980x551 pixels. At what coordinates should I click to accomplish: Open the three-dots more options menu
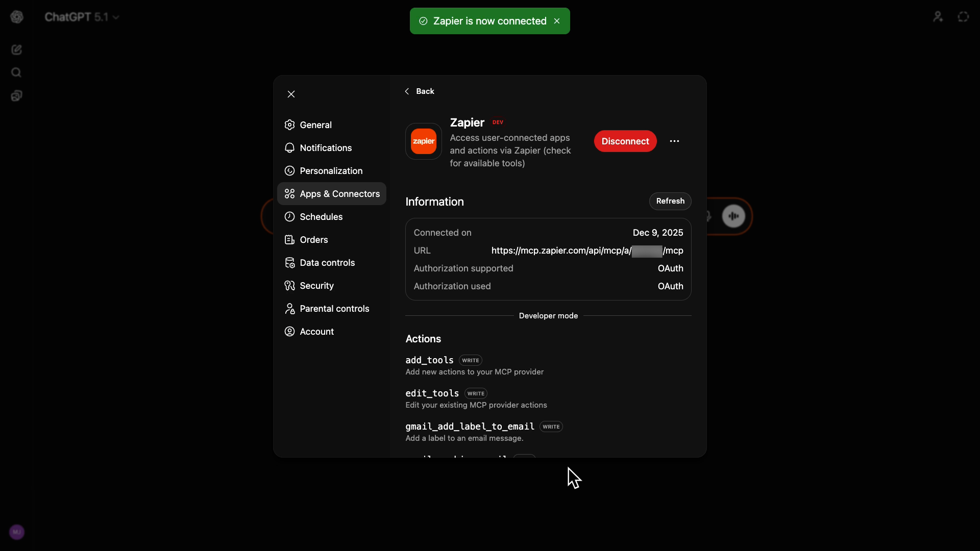click(x=674, y=141)
